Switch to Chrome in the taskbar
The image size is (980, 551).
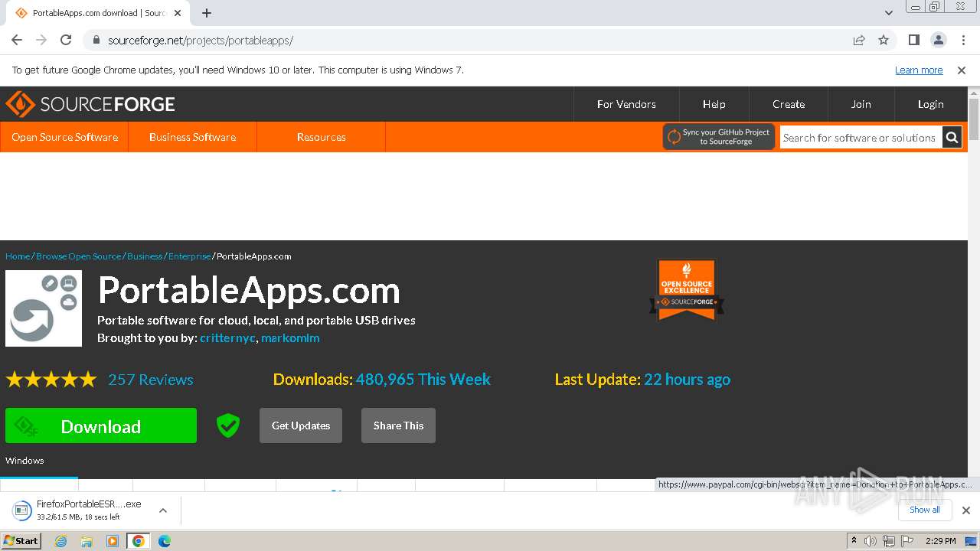(139, 541)
